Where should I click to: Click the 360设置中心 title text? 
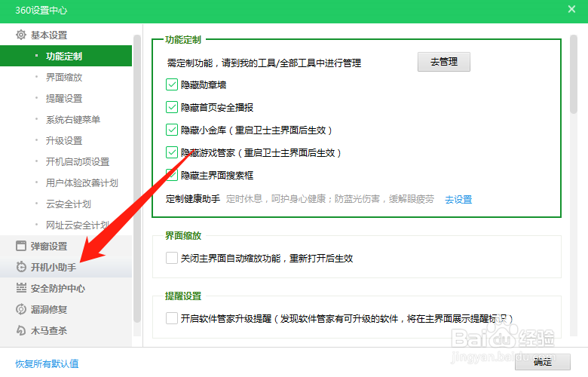(41, 10)
